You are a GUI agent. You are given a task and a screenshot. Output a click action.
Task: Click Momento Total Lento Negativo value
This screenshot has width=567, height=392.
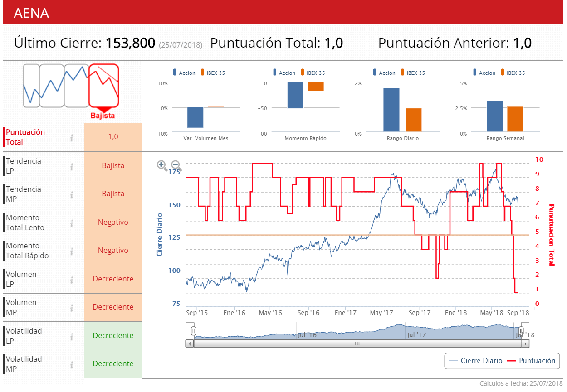[113, 223]
